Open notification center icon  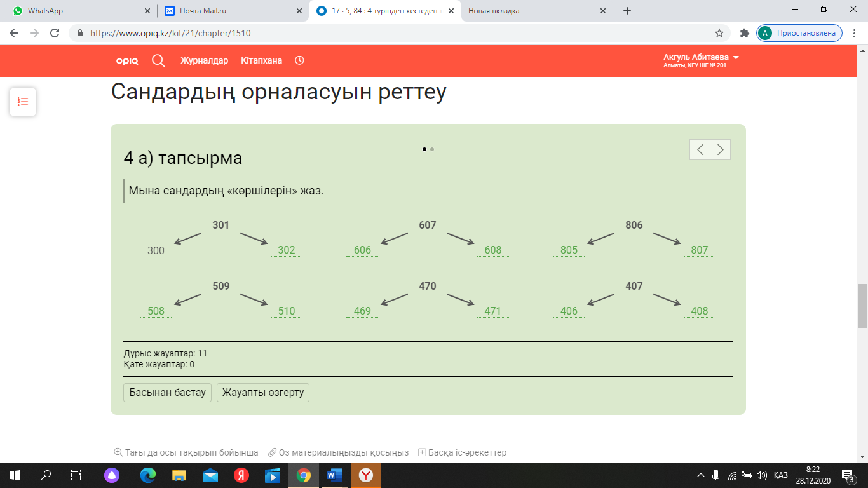848,475
